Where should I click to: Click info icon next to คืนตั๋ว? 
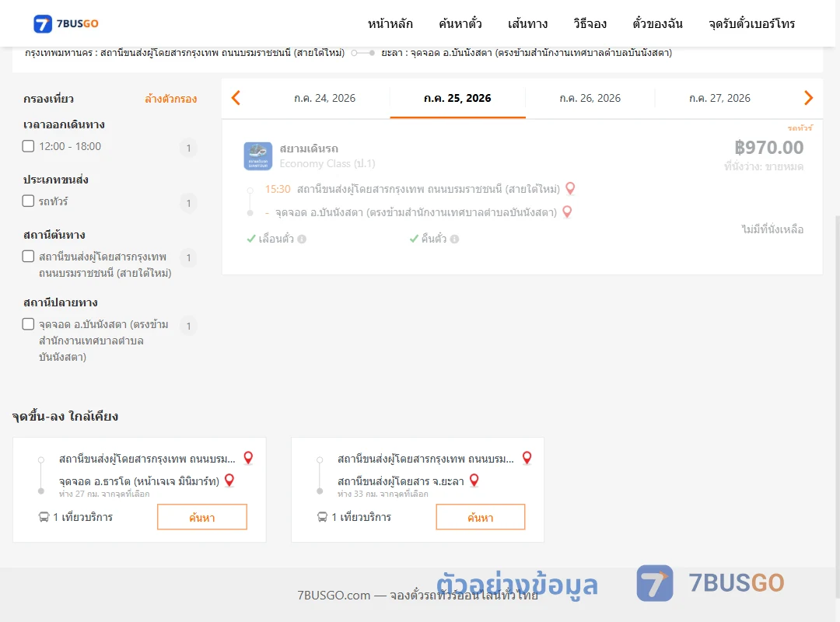[455, 239]
